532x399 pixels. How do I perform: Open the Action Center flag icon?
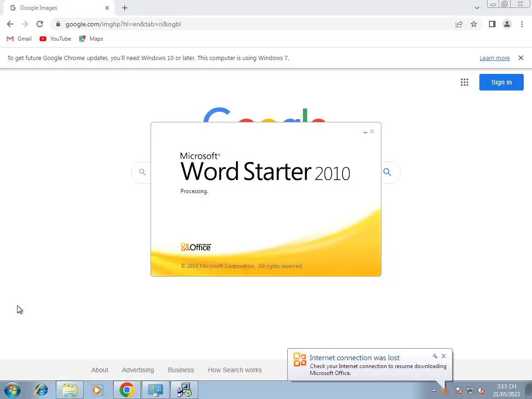point(459,391)
